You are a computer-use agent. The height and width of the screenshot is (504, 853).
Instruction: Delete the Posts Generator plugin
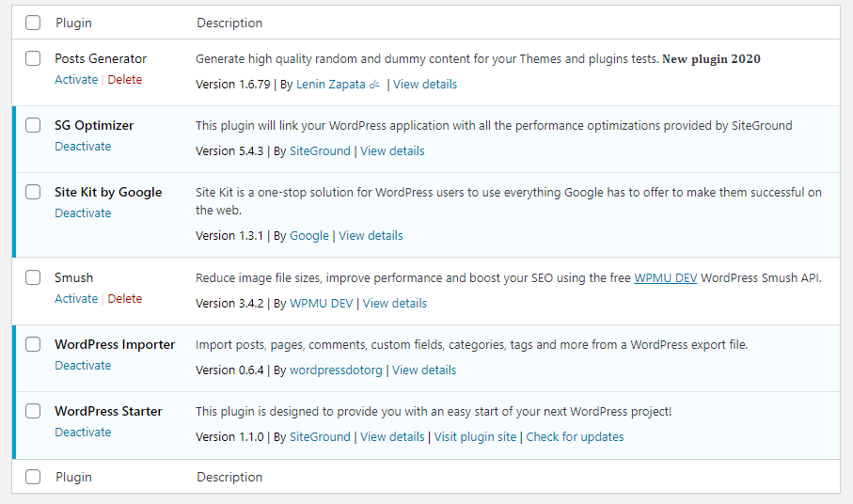pyautogui.click(x=125, y=80)
